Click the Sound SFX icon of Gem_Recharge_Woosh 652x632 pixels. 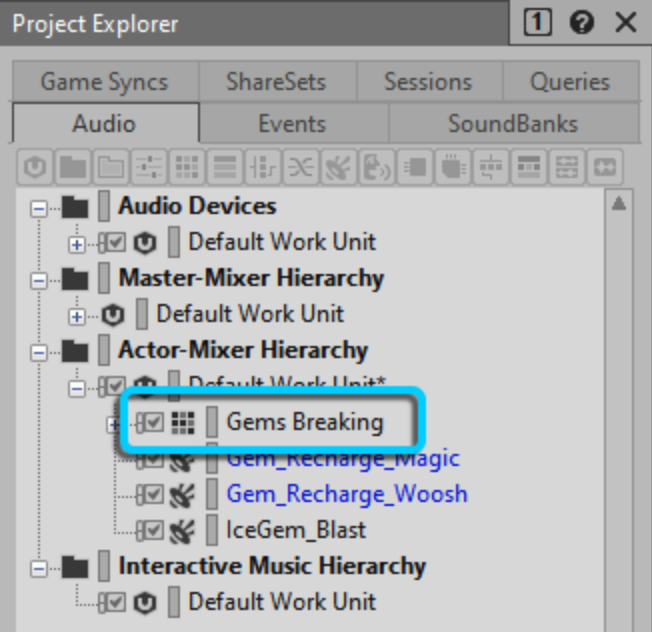pos(181,494)
